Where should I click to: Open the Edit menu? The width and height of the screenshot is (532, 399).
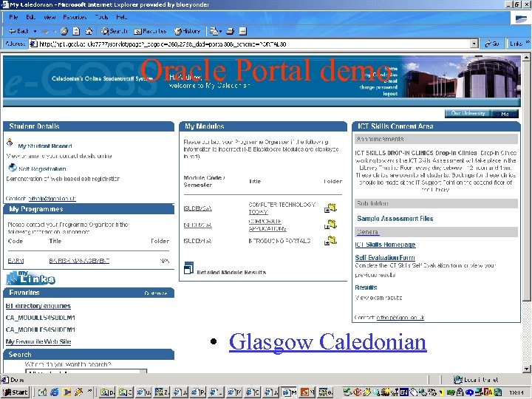pyautogui.click(x=30, y=17)
